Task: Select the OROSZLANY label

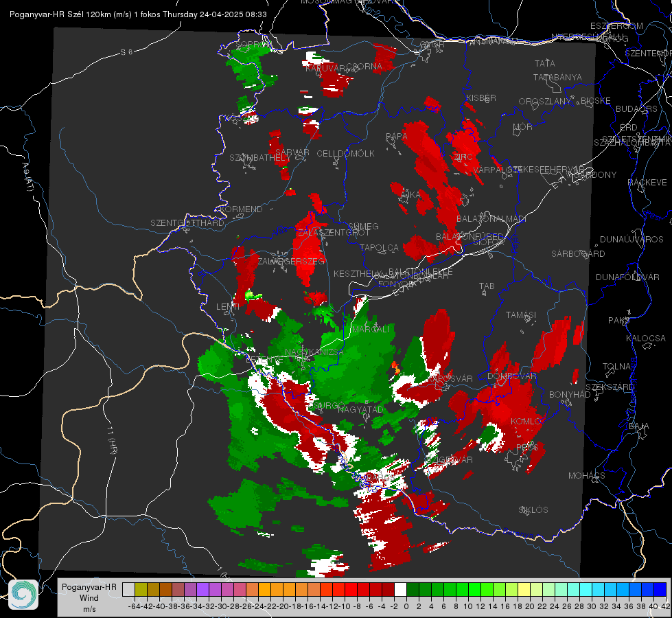Action: coord(545,101)
